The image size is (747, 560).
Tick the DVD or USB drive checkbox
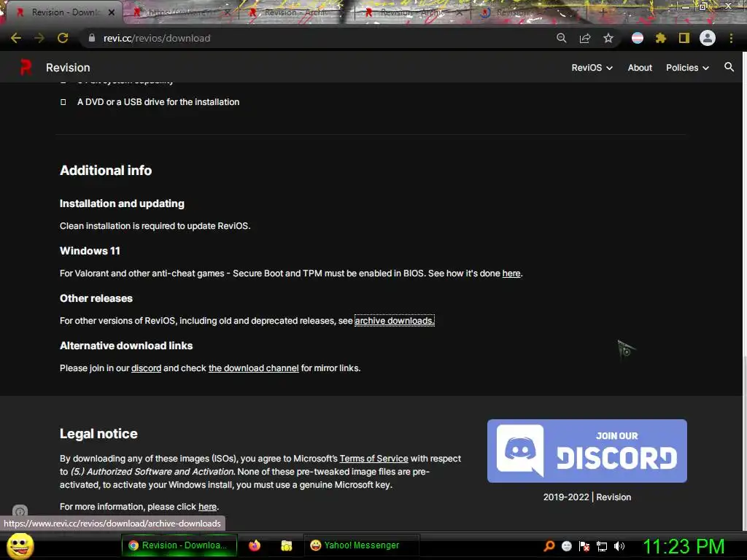[63, 102]
